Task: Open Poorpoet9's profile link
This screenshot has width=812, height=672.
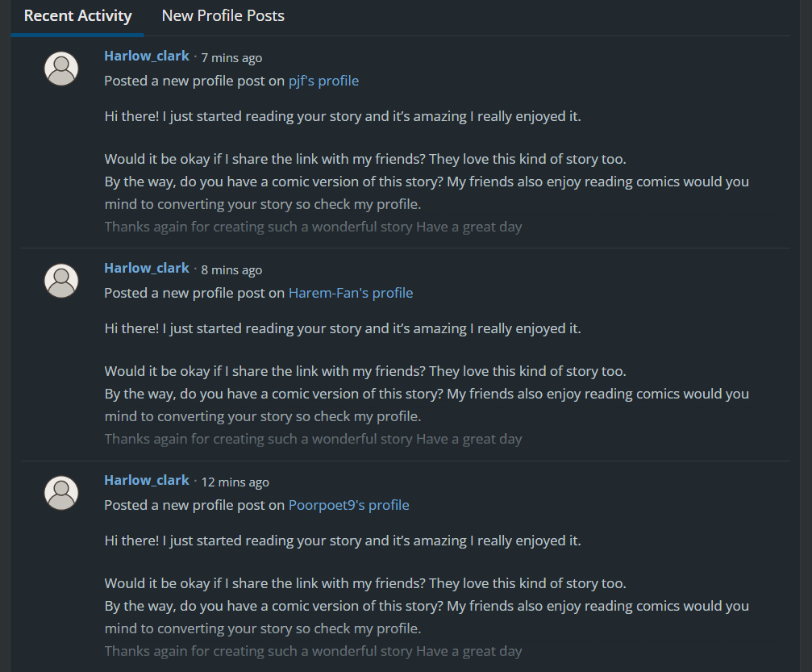Action: pos(348,505)
